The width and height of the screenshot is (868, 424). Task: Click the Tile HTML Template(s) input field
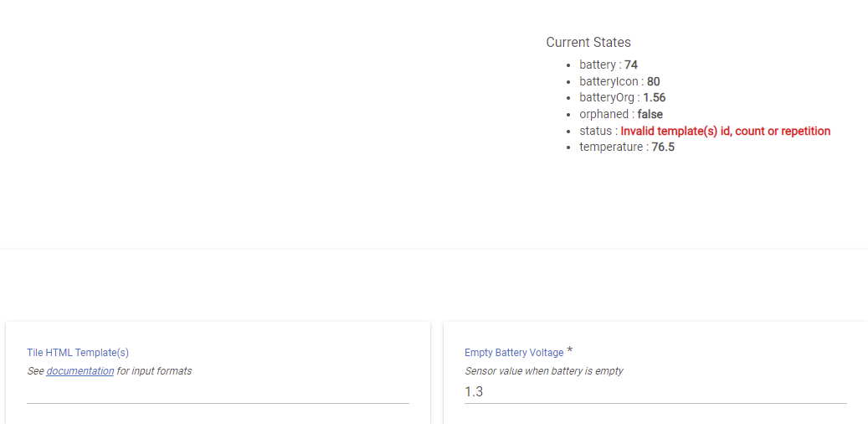[x=218, y=392]
